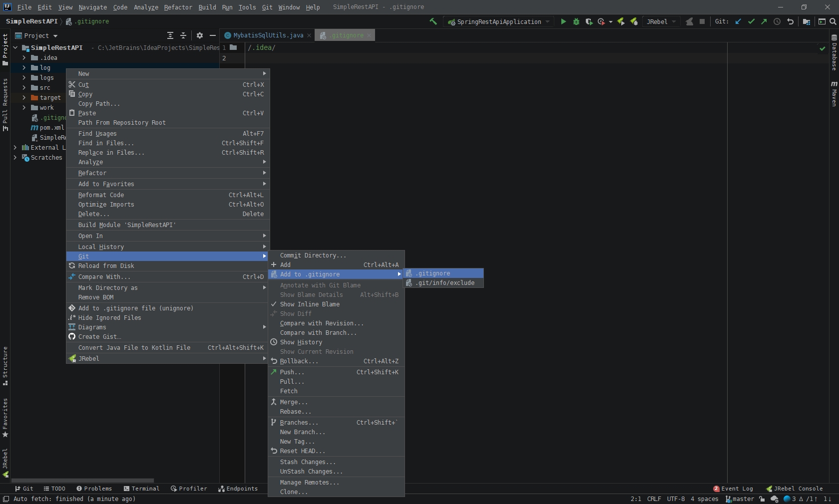Toggle read-only lock icon in status bar
The height and width of the screenshot is (504, 839).
tap(762, 499)
